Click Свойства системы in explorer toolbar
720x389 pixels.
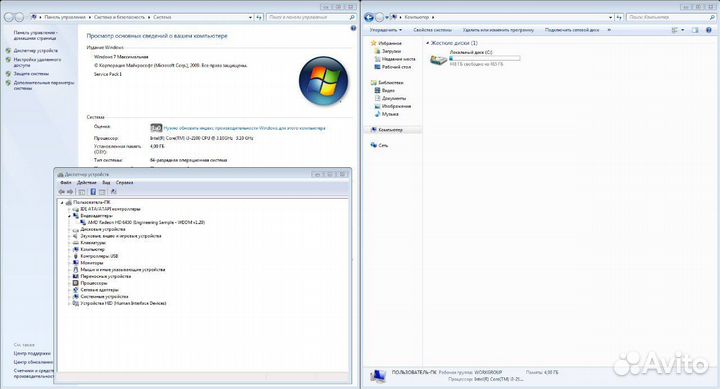(433, 30)
